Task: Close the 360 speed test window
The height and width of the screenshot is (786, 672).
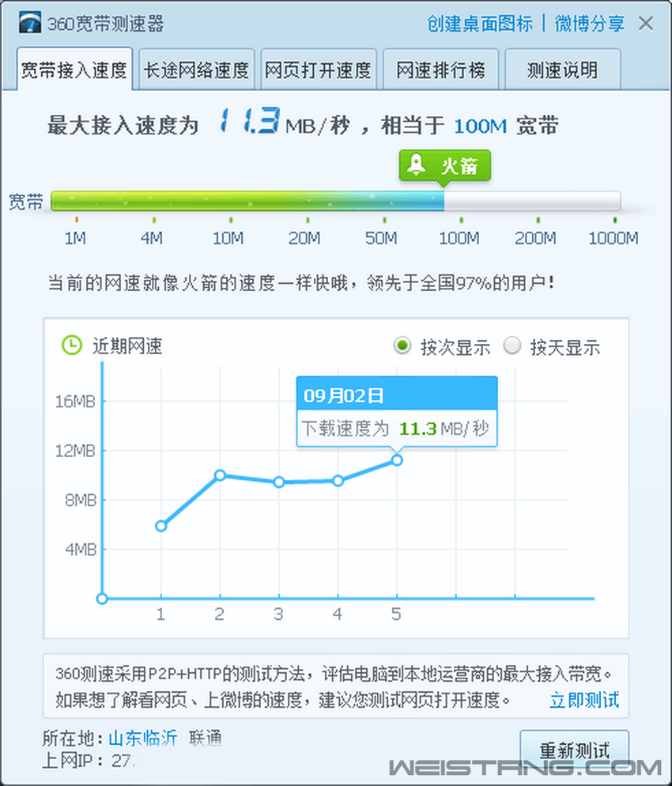Action: pyautogui.click(x=646, y=23)
